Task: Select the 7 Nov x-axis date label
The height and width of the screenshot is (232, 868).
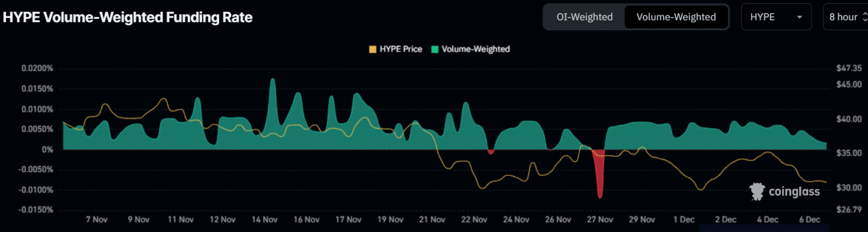Action: (x=96, y=220)
